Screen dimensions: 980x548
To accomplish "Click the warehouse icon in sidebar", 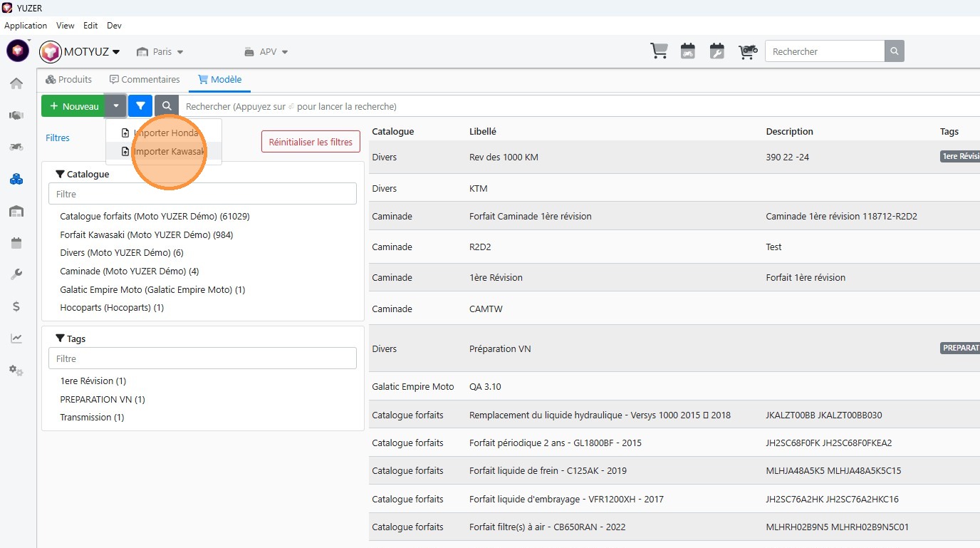I will (x=16, y=211).
